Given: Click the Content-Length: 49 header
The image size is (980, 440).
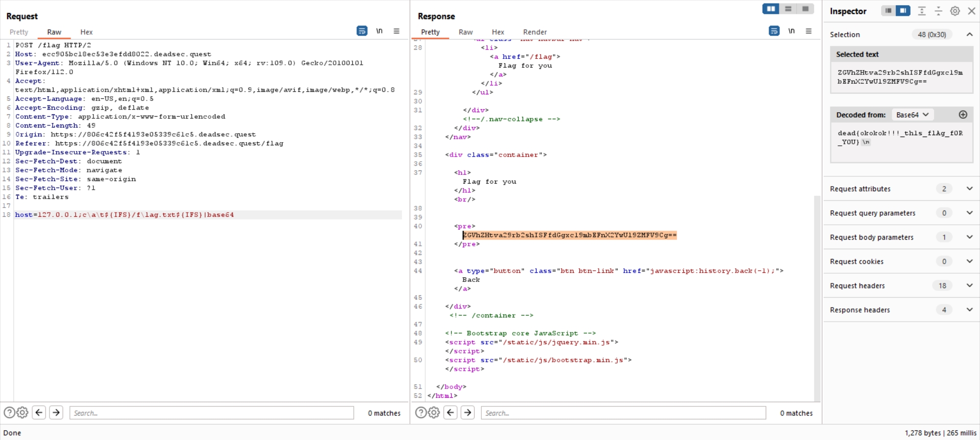Looking at the screenshot, I should pyautogui.click(x=55, y=125).
